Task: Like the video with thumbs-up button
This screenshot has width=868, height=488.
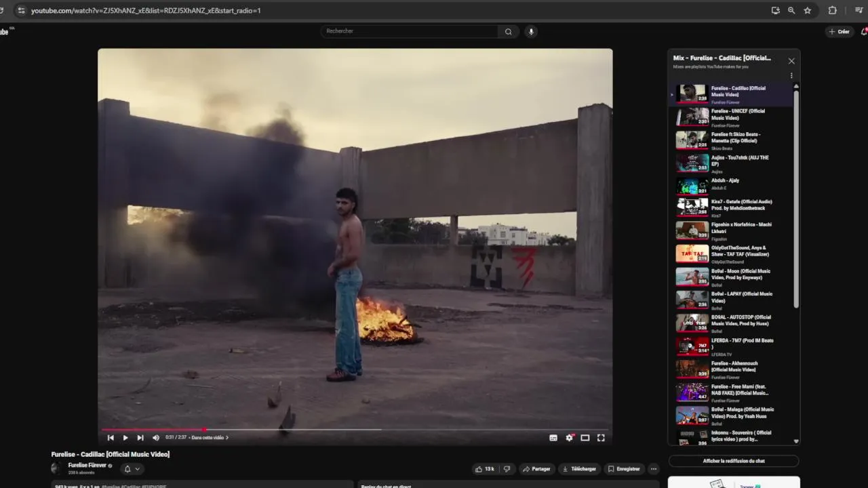Action: click(x=485, y=469)
